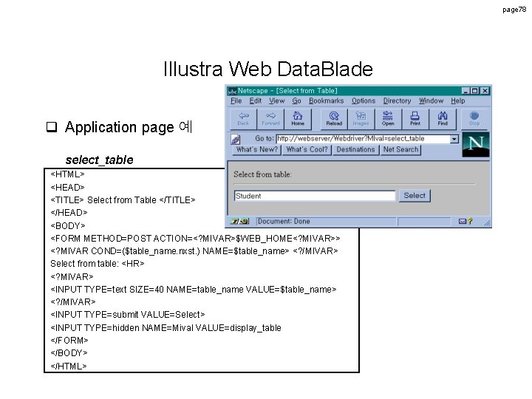Click the Open toolbar button
This screenshot has height=399, width=532.
pos(388,119)
